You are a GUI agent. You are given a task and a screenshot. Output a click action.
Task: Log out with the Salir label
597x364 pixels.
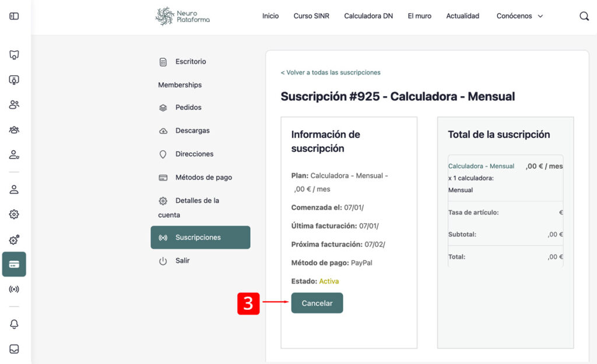pos(182,260)
